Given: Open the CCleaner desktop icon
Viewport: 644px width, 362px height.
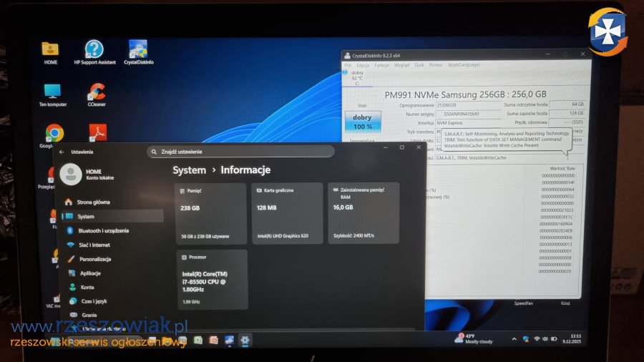Looking at the screenshot, I should click(x=97, y=92).
